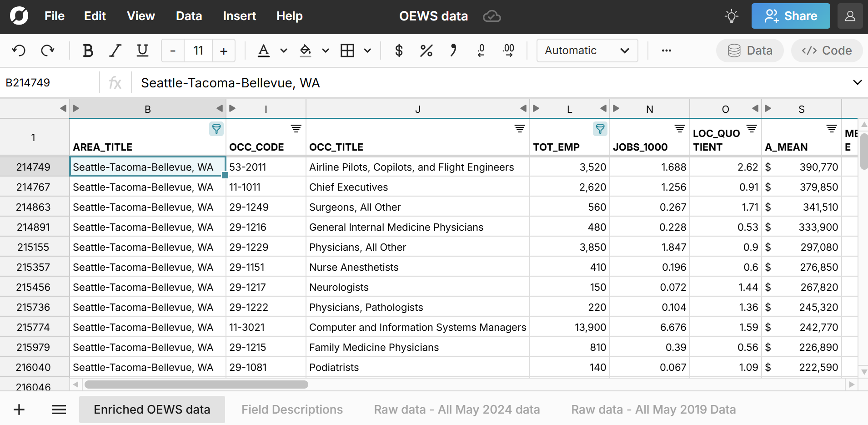This screenshot has width=868, height=425.
Task: Click the cloud sync icon beside OEWS data
Action: pos(491,16)
